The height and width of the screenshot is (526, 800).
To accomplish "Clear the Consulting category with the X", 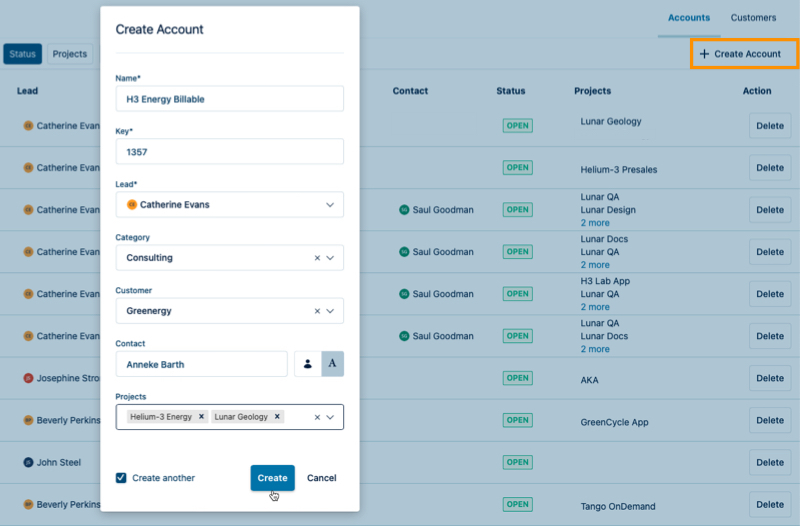I will (317, 258).
